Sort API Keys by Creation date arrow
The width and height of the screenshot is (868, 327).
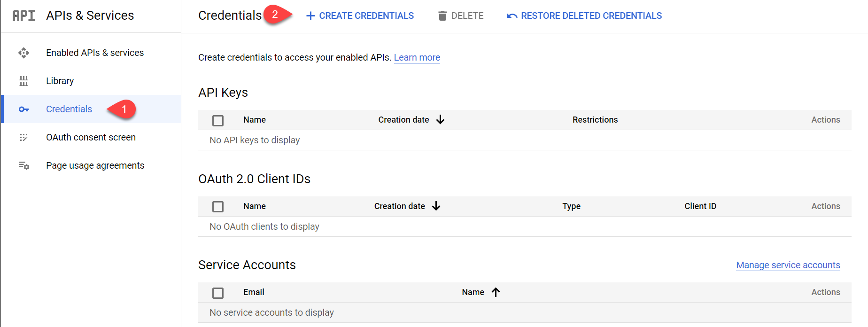pos(440,120)
